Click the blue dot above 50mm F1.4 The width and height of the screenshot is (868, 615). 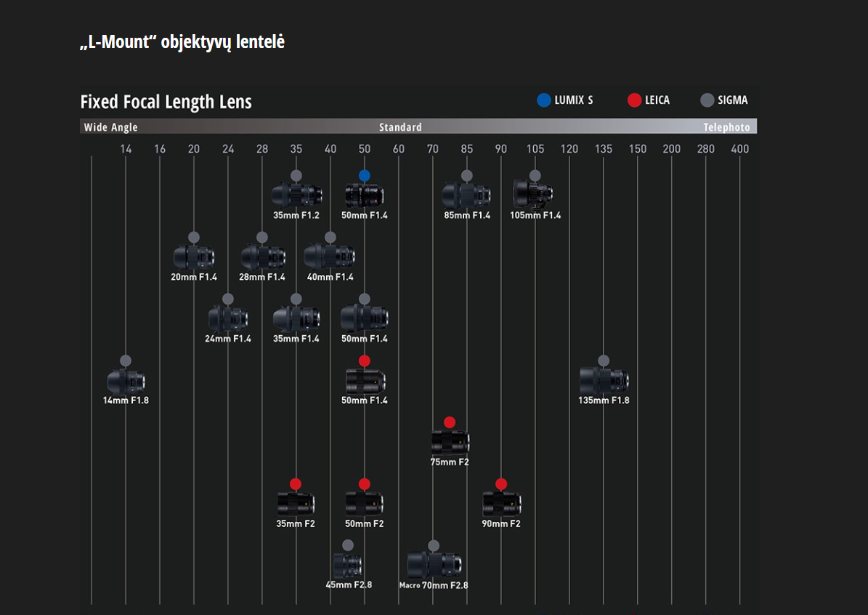pos(364,176)
